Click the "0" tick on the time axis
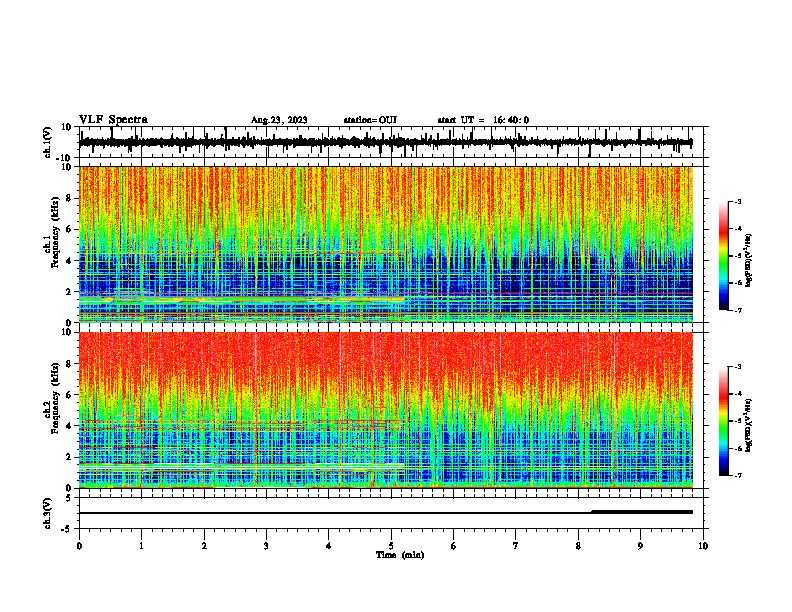Image resolution: width=792 pixels, height=612 pixels. [x=79, y=546]
